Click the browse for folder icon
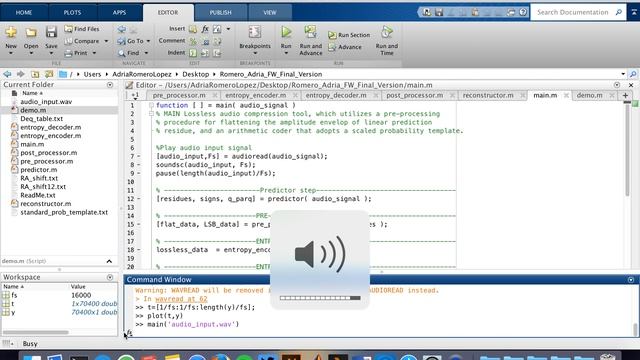This screenshot has width=640, height=360. [x=49, y=74]
